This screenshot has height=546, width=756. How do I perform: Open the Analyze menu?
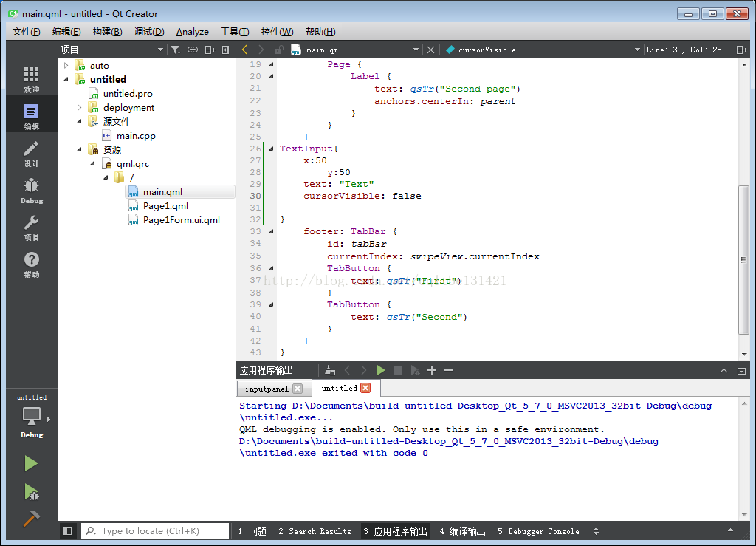point(192,31)
